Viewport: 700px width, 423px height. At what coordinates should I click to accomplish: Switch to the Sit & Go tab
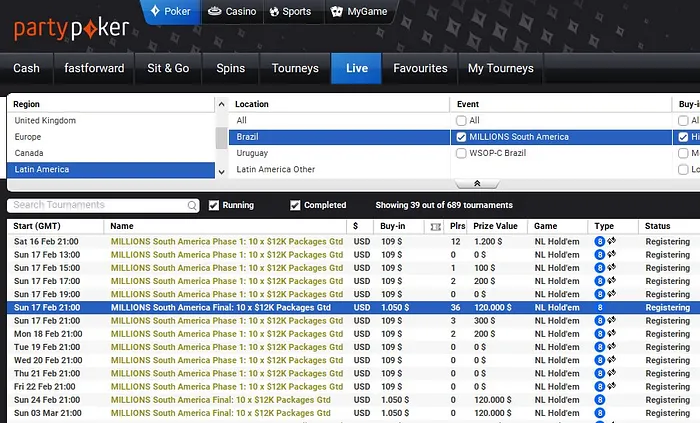(x=168, y=68)
